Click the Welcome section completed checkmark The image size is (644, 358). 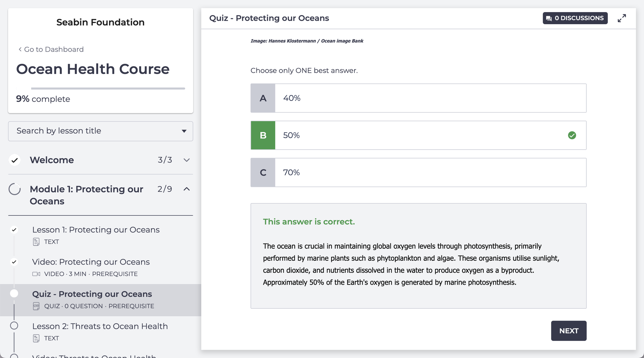[x=15, y=160]
